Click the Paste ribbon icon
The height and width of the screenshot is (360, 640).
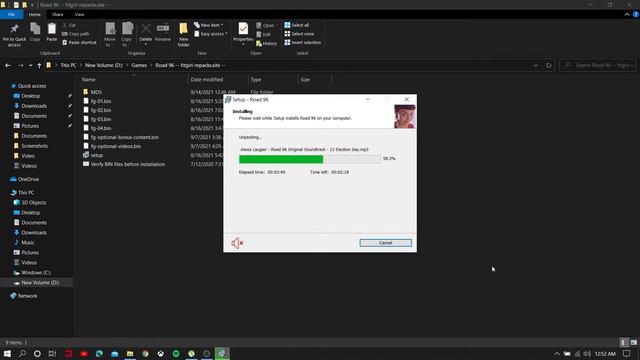coord(51,32)
